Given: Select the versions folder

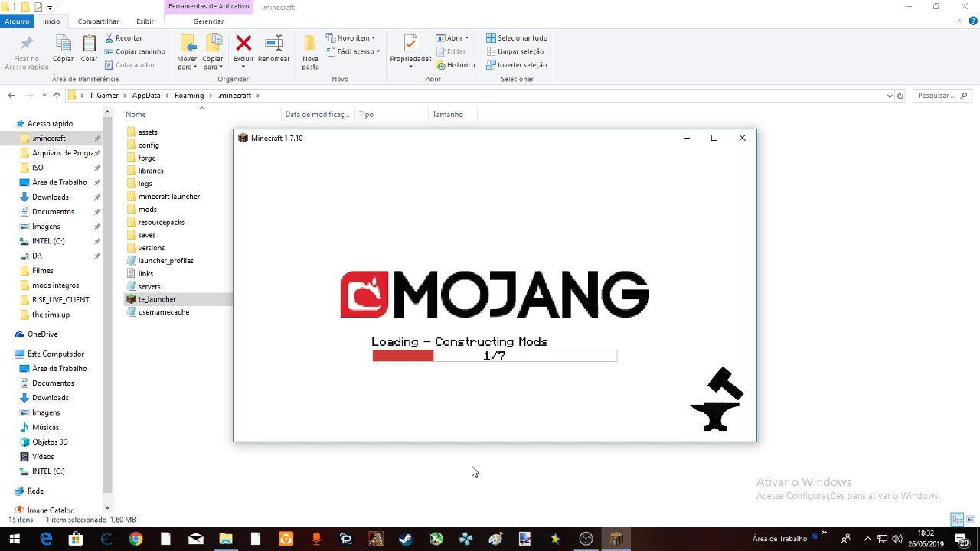Looking at the screenshot, I should pos(151,248).
